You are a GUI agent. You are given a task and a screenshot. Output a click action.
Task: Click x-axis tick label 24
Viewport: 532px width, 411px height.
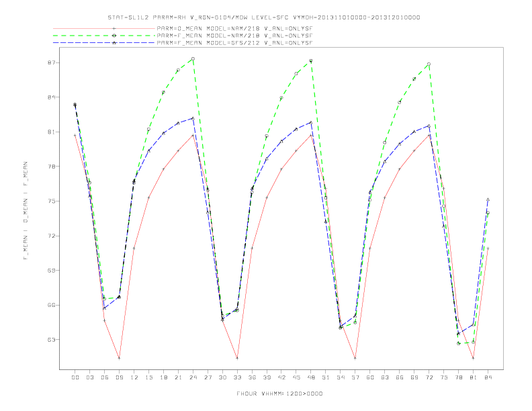tap(193, 377)
